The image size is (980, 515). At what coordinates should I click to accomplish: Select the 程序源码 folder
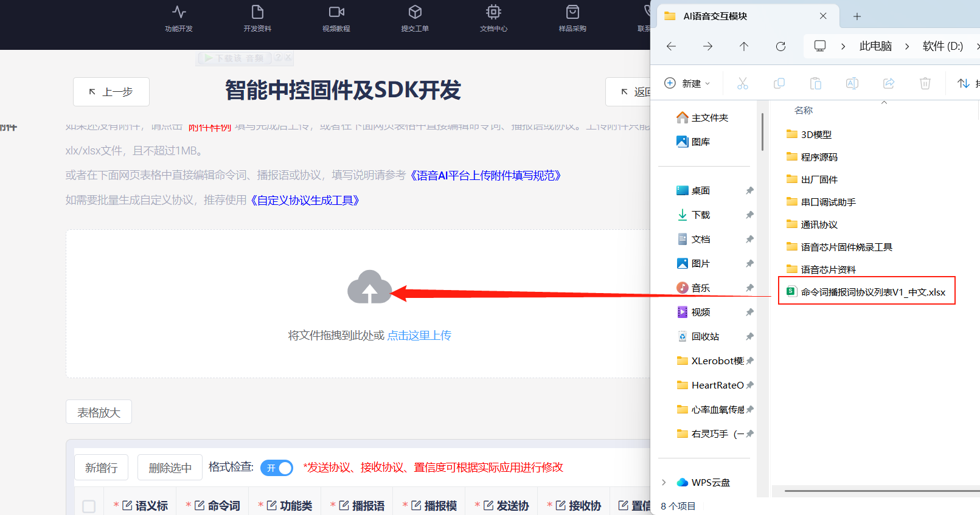click(812, 157)
